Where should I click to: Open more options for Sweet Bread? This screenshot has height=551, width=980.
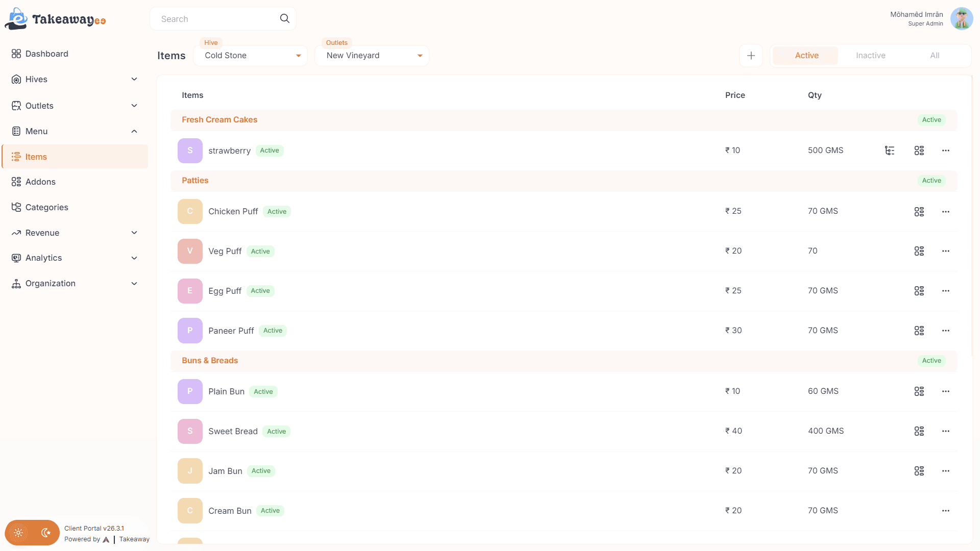[x=946, y=431]
